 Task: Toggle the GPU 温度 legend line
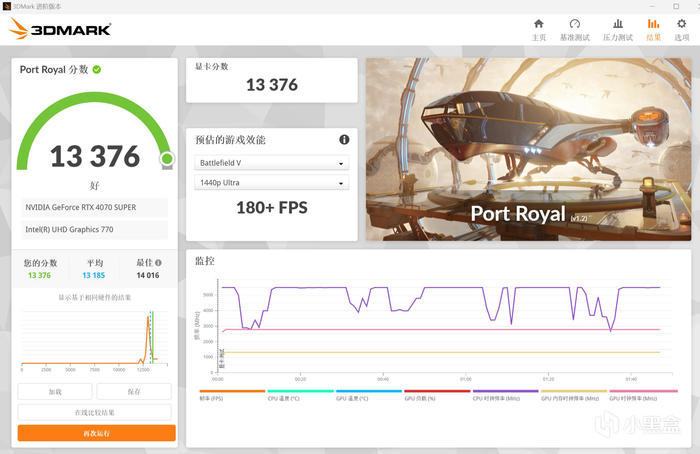[369, 395]
